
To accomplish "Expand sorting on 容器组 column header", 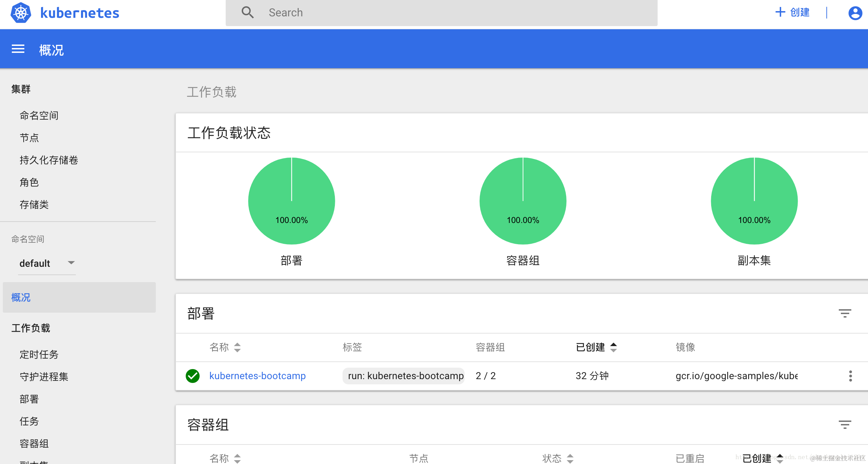I will [490, 347].
